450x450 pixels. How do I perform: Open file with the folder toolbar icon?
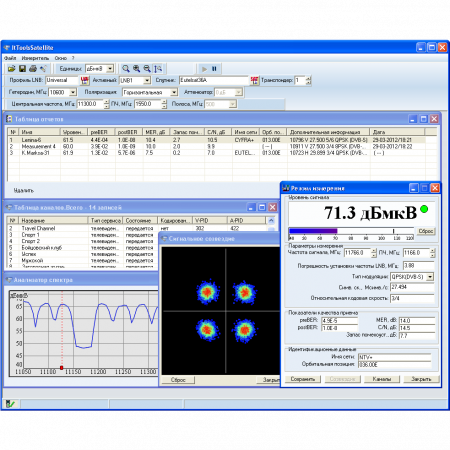pos(12,69)
